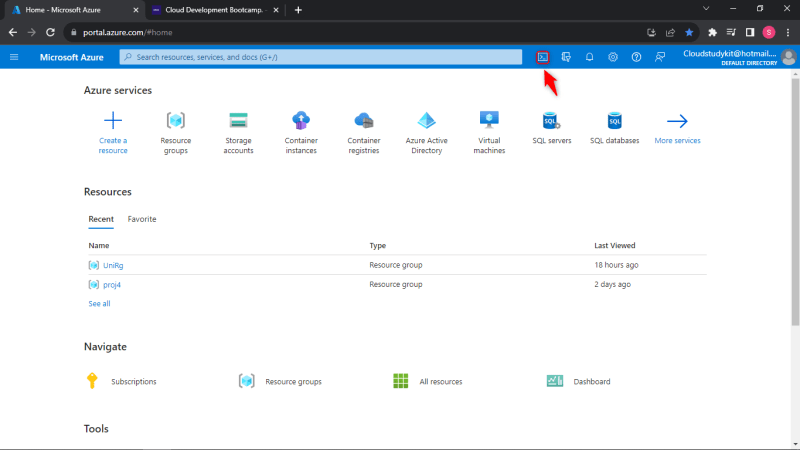Open SQL databases service icon

tap(615, 121)
